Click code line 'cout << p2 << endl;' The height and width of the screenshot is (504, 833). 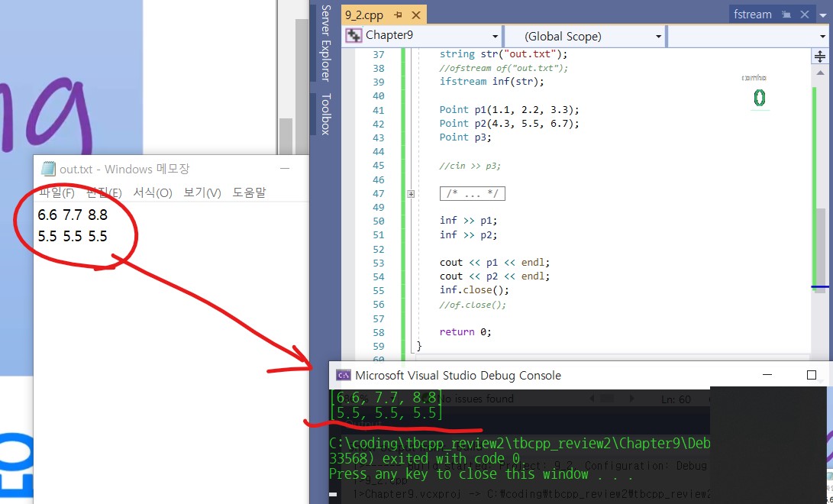pyautogui.click(x=495, y=276)
